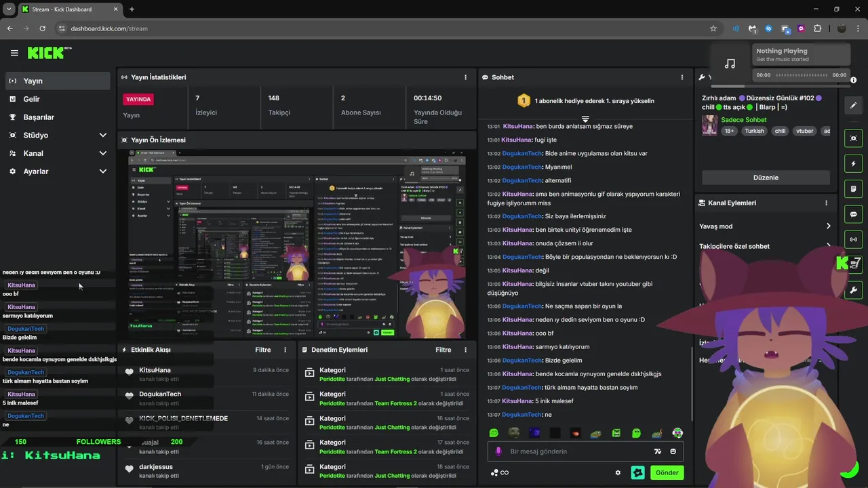Click the gift subscription leaderboard banner

pos(585,101)
